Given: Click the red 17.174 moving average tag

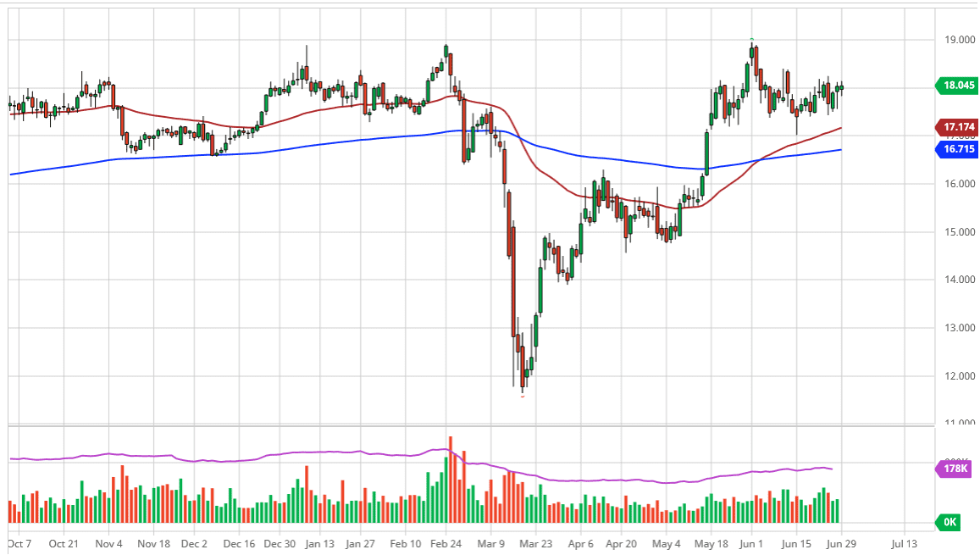Looking at the screenshot, I should pyautogui.click(x=955, y=127).
